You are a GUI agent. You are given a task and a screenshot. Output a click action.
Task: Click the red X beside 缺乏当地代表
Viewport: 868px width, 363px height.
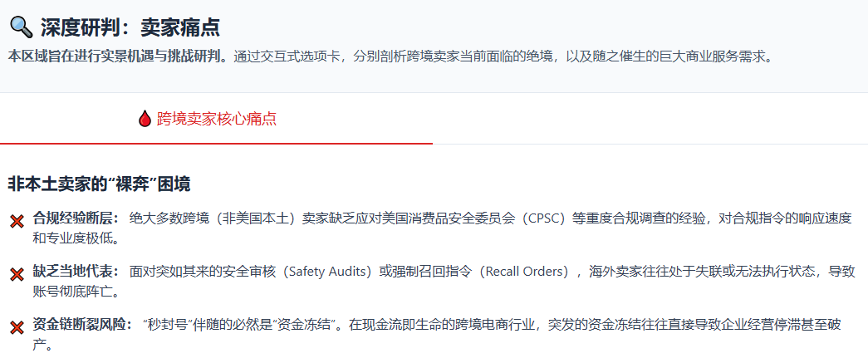(17, 274)
